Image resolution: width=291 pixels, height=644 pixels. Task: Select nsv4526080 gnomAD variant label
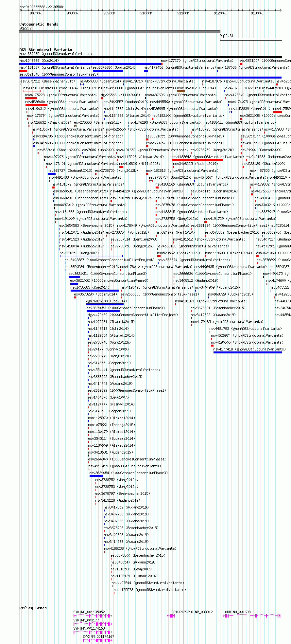point(61,102)
